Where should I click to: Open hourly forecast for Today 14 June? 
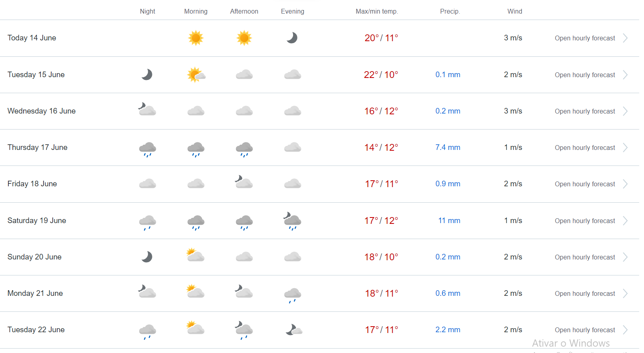pyautogui.click(x=585, y=38)
